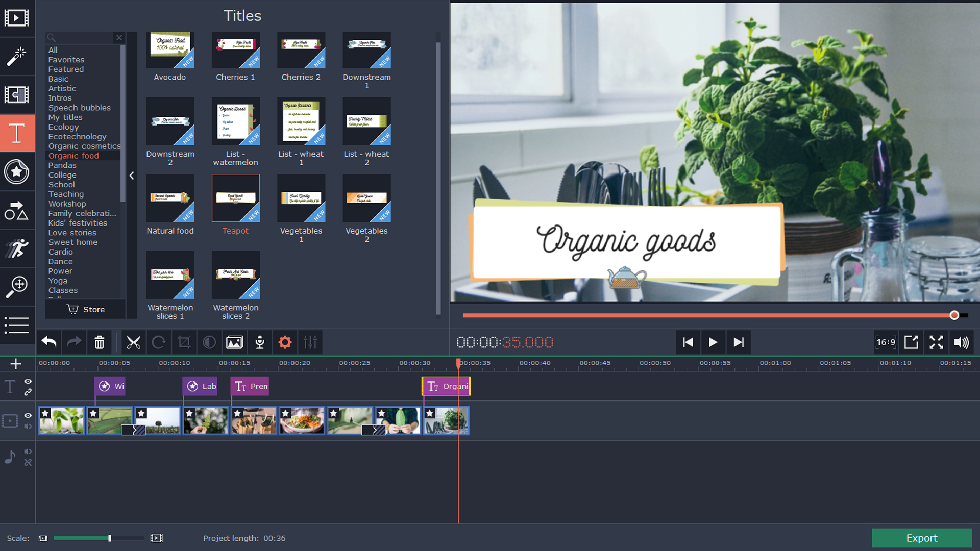Select the Teapot title thumbnail

point(235,198)
